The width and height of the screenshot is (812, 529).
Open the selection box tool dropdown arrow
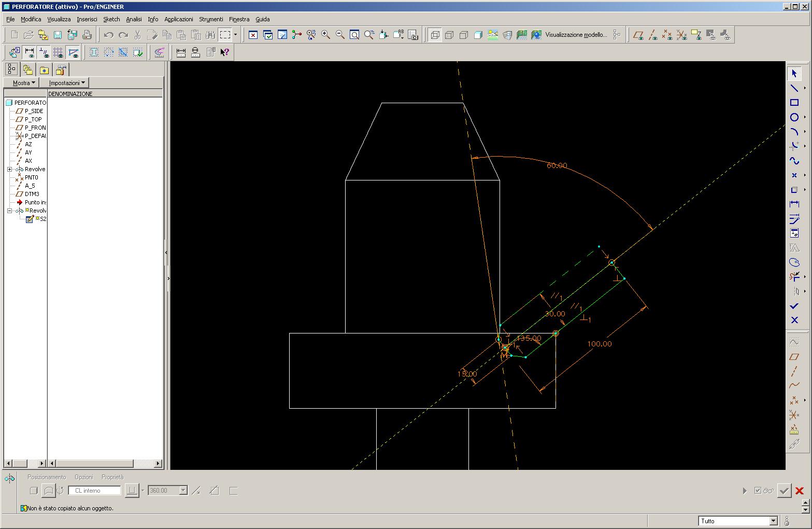pyautogui.click(x=235, y=35)
